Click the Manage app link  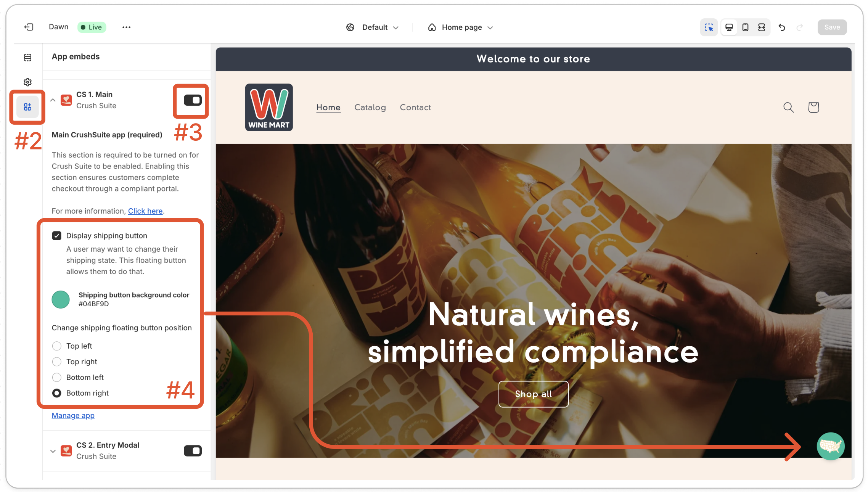pyautogui.click(x=73, y=416)
